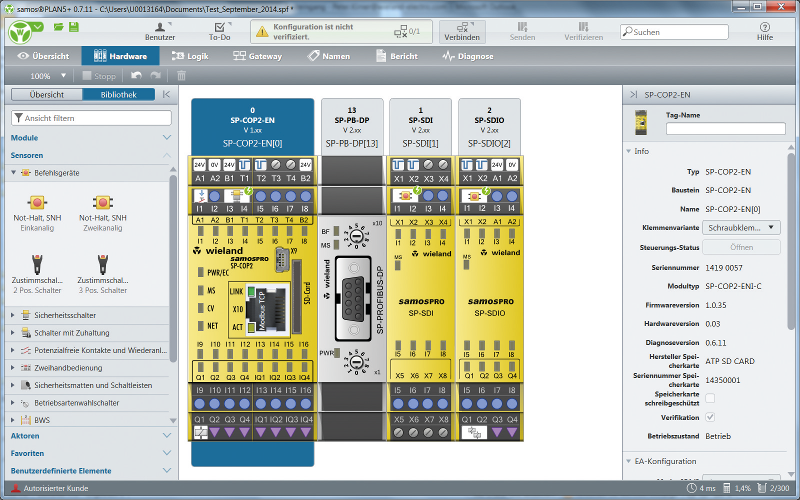Screen dimensions: 800x500
Task: Toggle the Verifikation checkbox
Action: pos(710,417)
